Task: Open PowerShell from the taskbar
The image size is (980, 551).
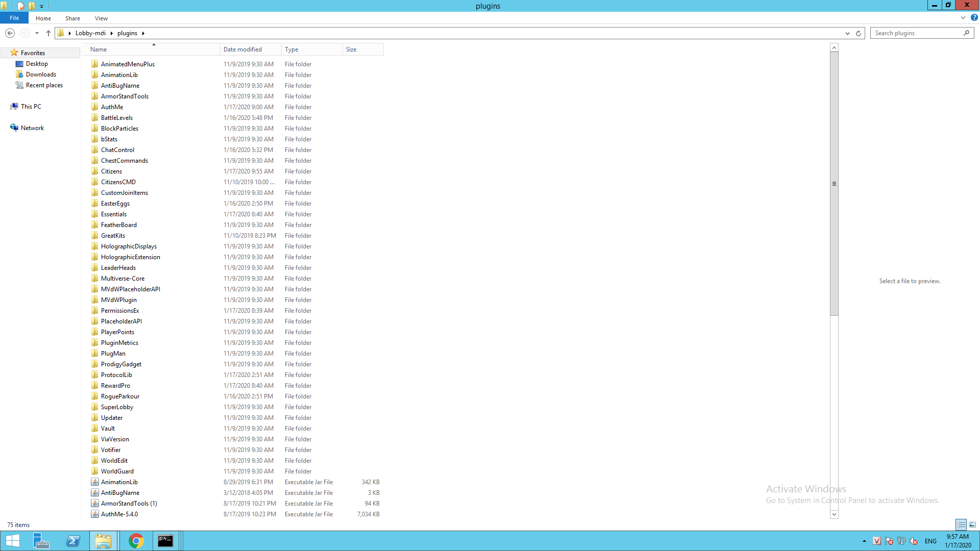Action: (x=73, y=541)
